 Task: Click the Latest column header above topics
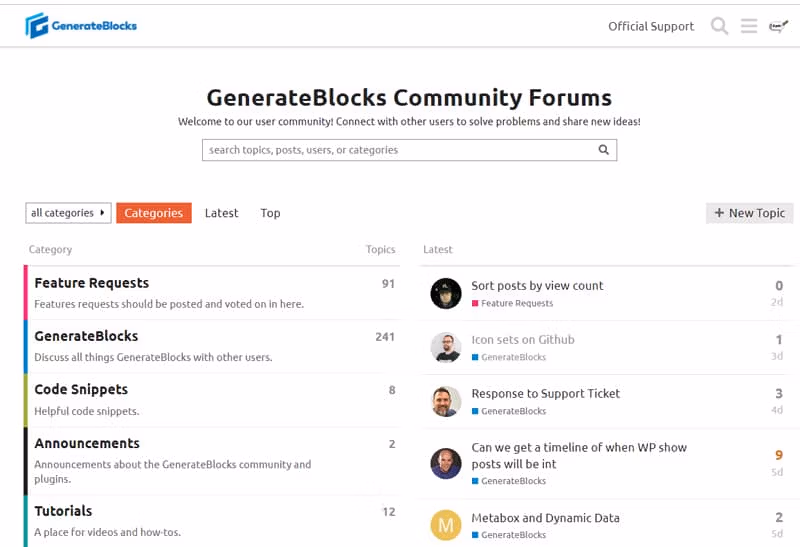[437, 250]
